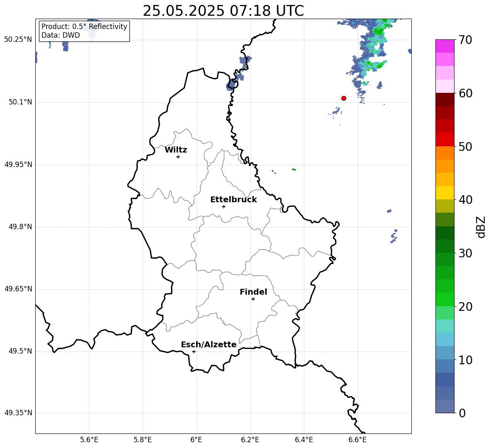Click the 30 tick on the colorbar
This screenshot has width=491, height=448.
click(x=465, y=253)
